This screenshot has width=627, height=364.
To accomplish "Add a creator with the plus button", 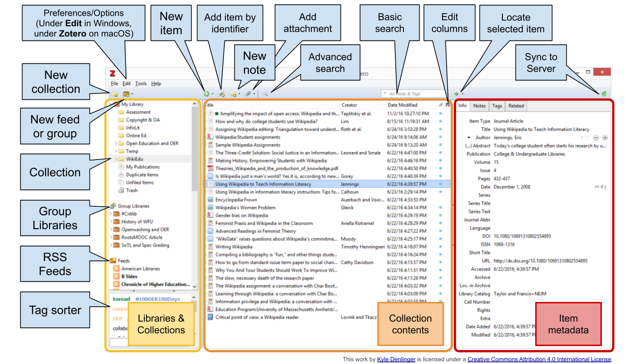I will (x=605, y=138).
